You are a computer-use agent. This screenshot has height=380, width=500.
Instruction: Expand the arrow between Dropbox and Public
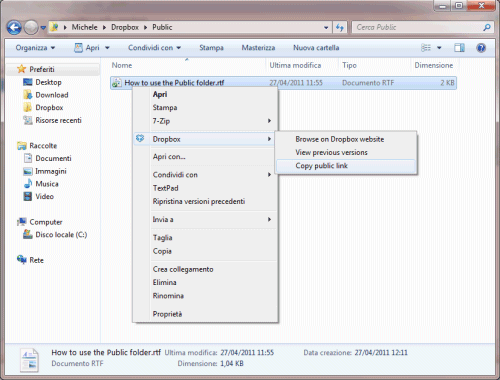146,27
